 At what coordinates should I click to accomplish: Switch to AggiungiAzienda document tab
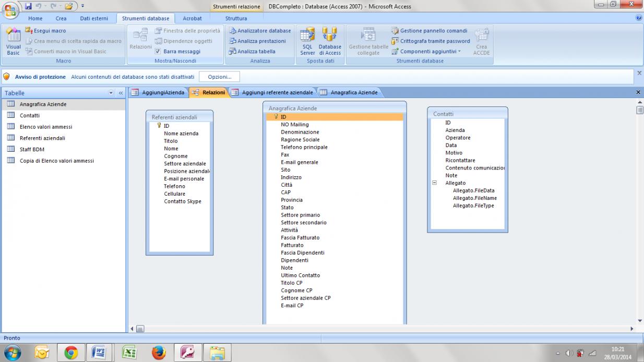158,92
